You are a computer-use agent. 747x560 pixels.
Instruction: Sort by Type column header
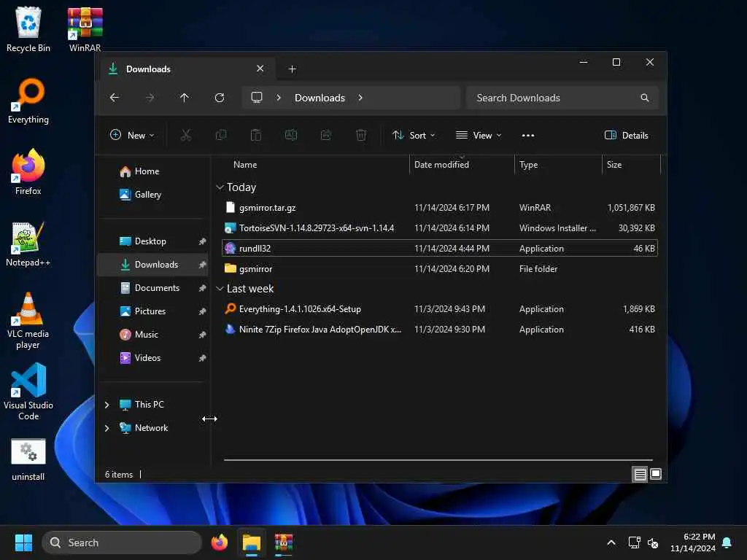pos(558,165)
